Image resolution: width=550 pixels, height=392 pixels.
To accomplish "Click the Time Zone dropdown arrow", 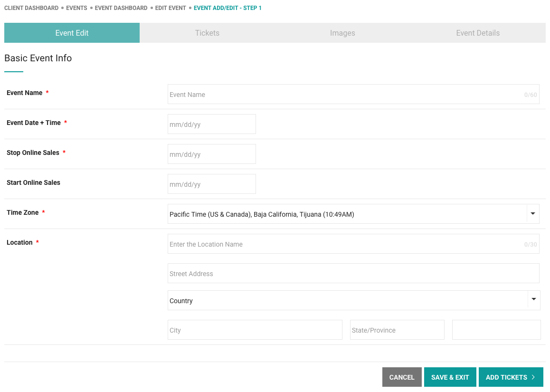I will [533, 214].
